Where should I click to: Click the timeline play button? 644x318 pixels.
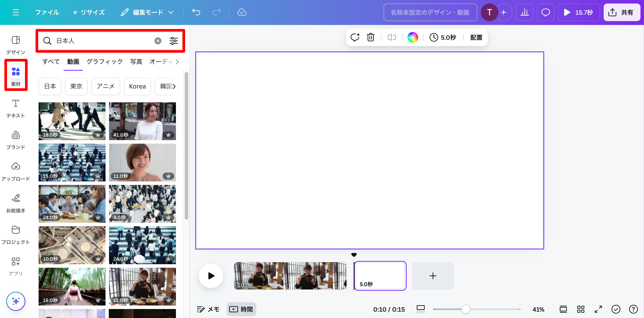pyautogui.click(x=211, y=276)
